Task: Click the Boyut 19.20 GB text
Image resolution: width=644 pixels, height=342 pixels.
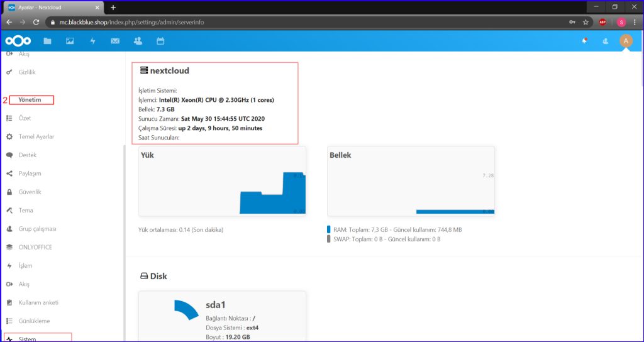Action: point(228,337)
